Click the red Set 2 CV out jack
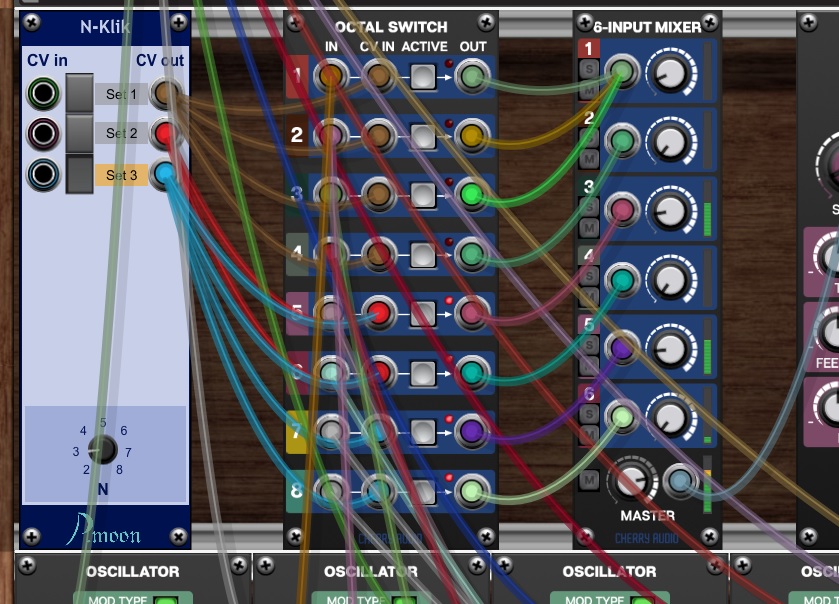The height and width of the screenshot is (604, 839). coord(166,132)
